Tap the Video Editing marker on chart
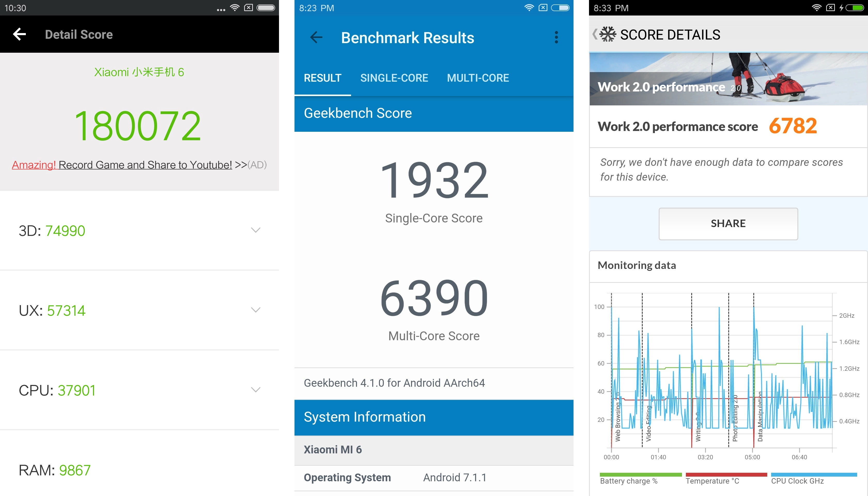 click(649, 423)
